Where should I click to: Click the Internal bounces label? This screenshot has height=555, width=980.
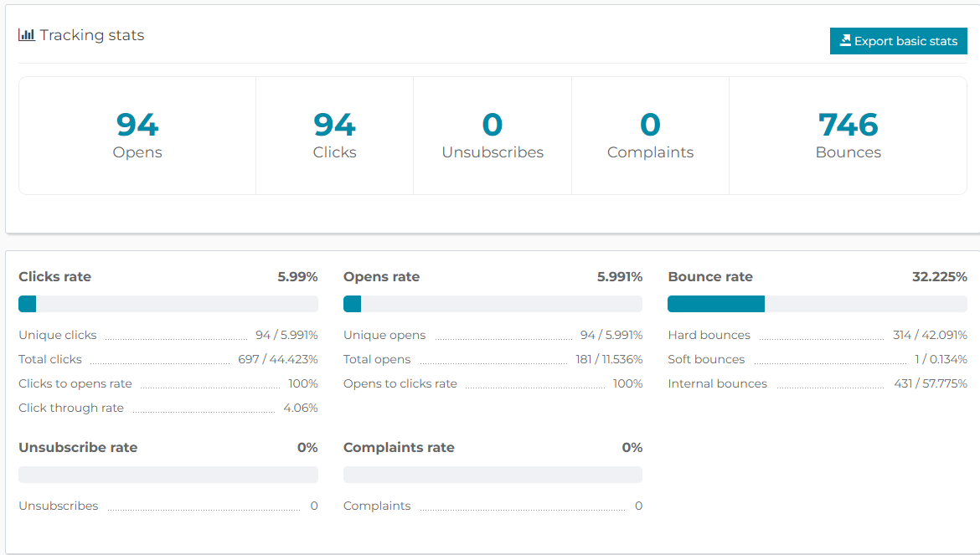pos(717,384)
